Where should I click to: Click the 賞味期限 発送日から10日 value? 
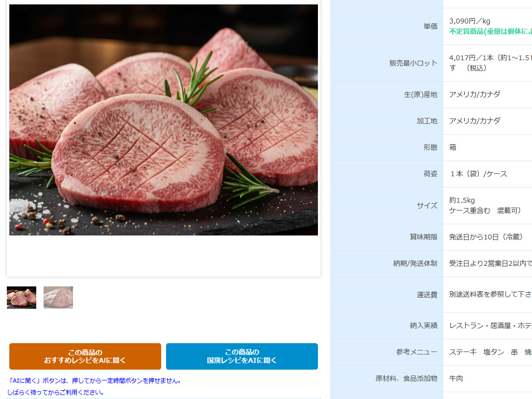click(x=486, y=237)
